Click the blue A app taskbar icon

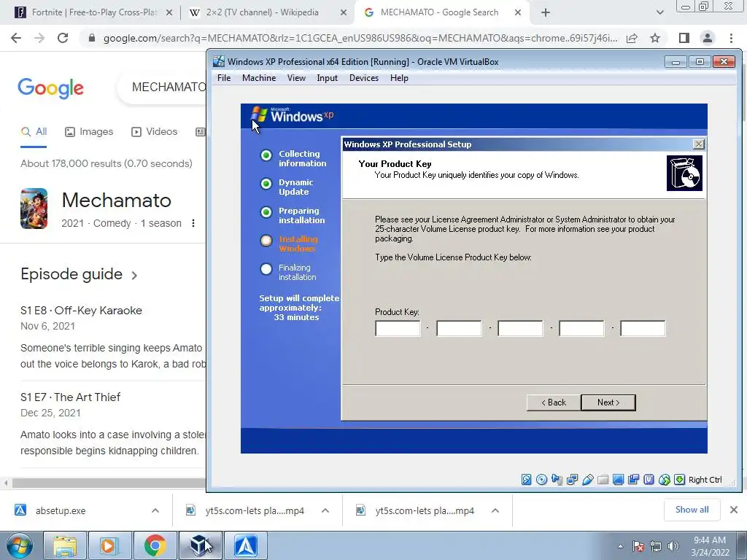(x=246, y=545)
